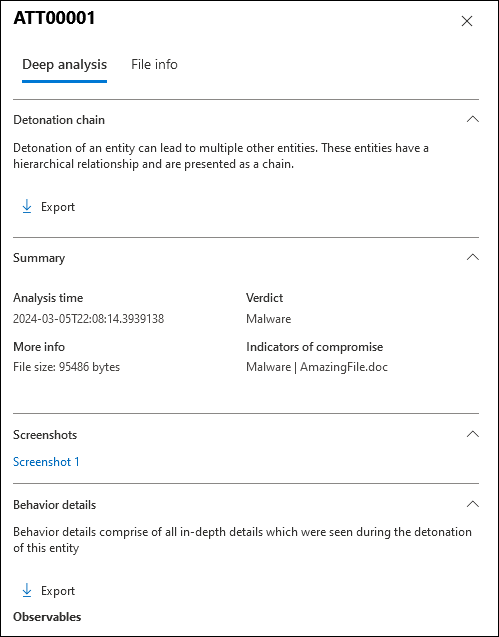Collapse the Screenshots section chevron
This screenshot has width=499, height=637.
tap(473, 434)
